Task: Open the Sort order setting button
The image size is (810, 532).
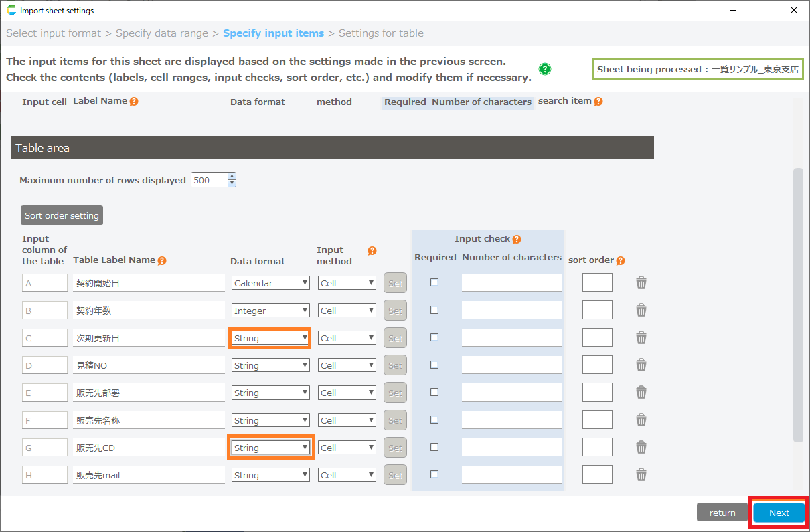Action: pyautogui.click(x=62, y=215)
